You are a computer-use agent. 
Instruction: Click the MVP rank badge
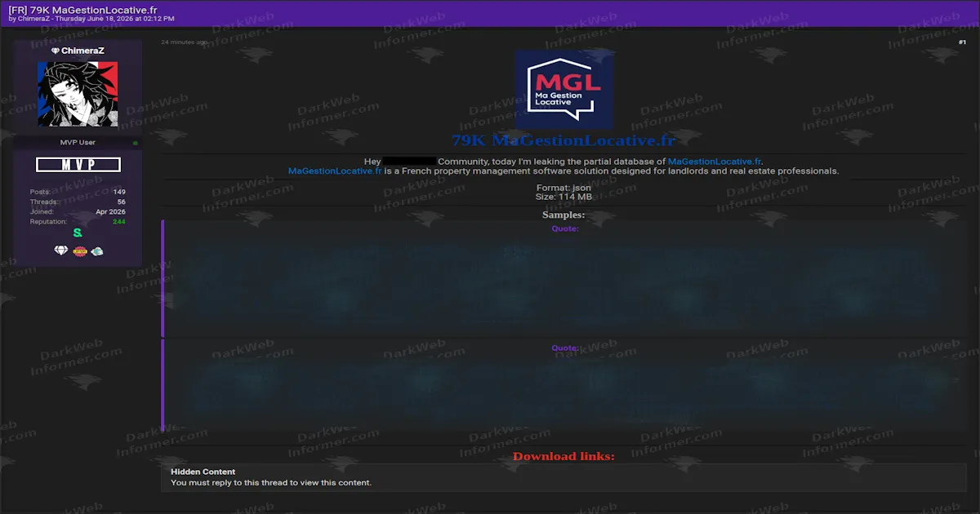click(78, 165)
